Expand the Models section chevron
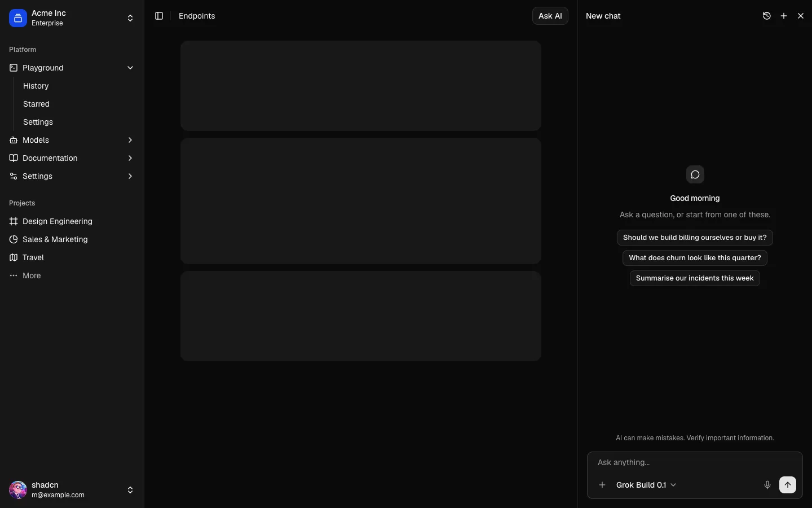This screenshot has width=812, height=508. point(130,140)
